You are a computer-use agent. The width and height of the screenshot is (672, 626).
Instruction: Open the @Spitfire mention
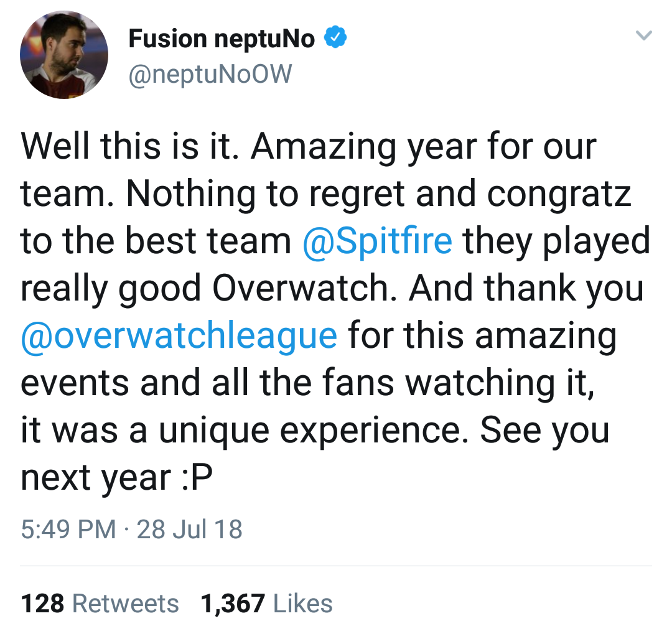pyautogui.click(x=377, y=241)
